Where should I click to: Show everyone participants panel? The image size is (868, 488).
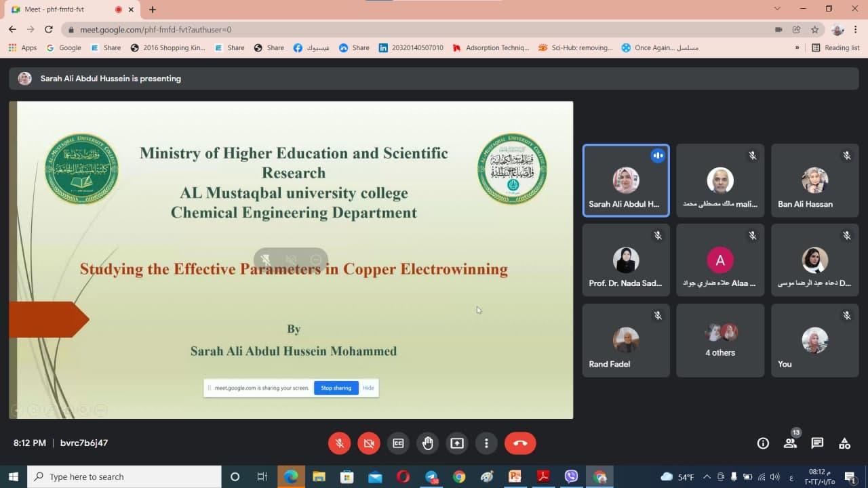click(790, 443)
